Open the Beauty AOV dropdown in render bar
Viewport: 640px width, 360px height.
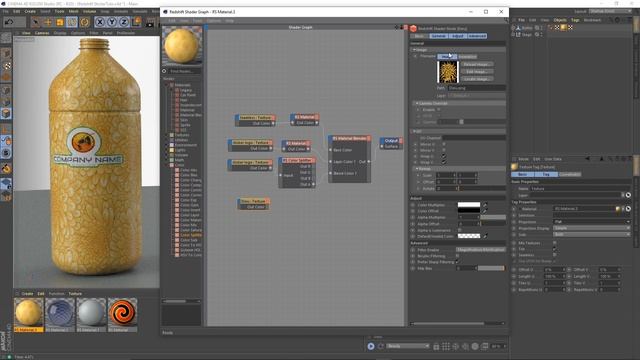coord(407,346)
